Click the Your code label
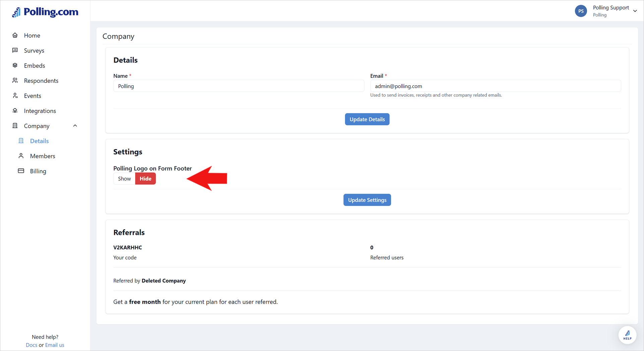 click(x=125, y=257)
